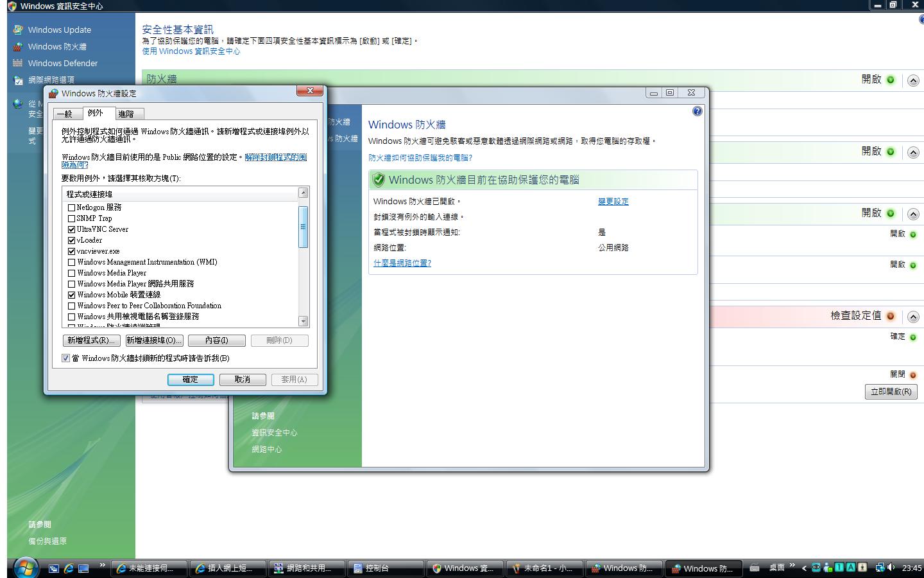The image size is (924, 578).
Task: Click the volume icon in system tray
Action: pos(891,568)
